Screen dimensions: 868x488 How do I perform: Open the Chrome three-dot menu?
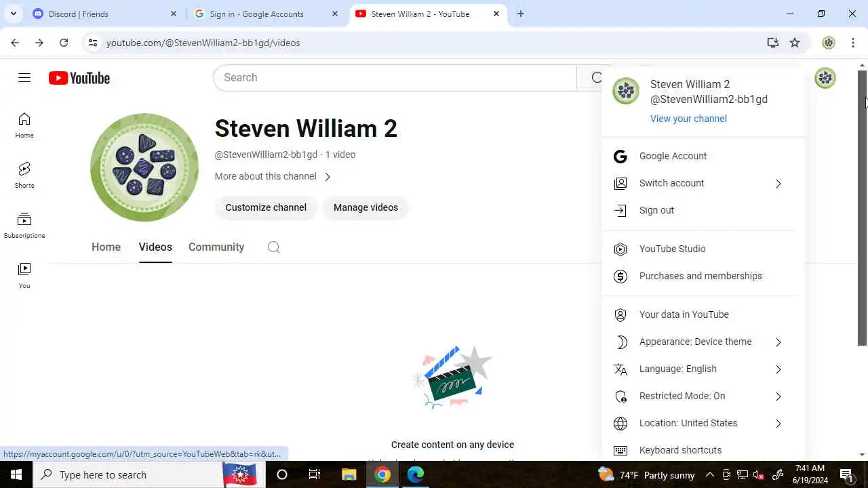click(x=853, y=43)
